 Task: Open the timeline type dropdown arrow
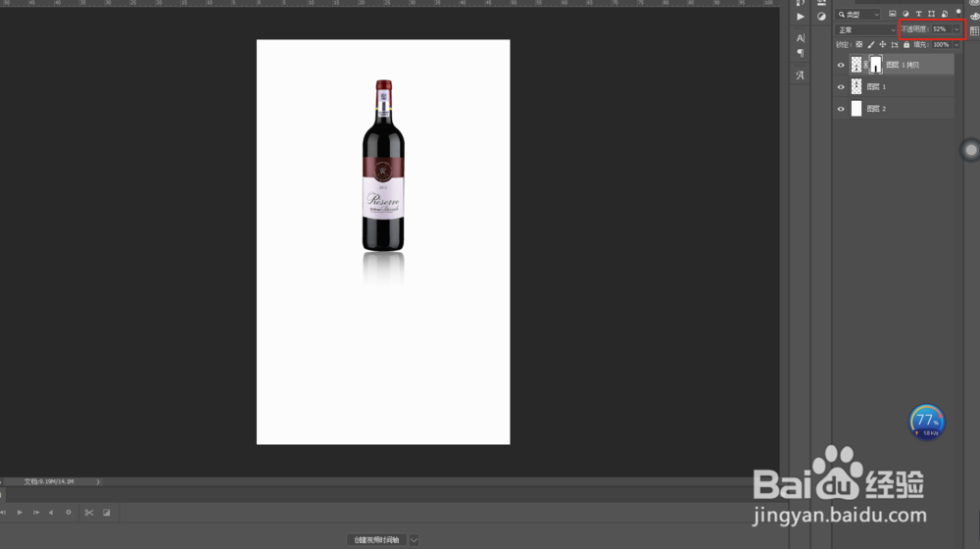pyautogui.click(x=414, y=539)
